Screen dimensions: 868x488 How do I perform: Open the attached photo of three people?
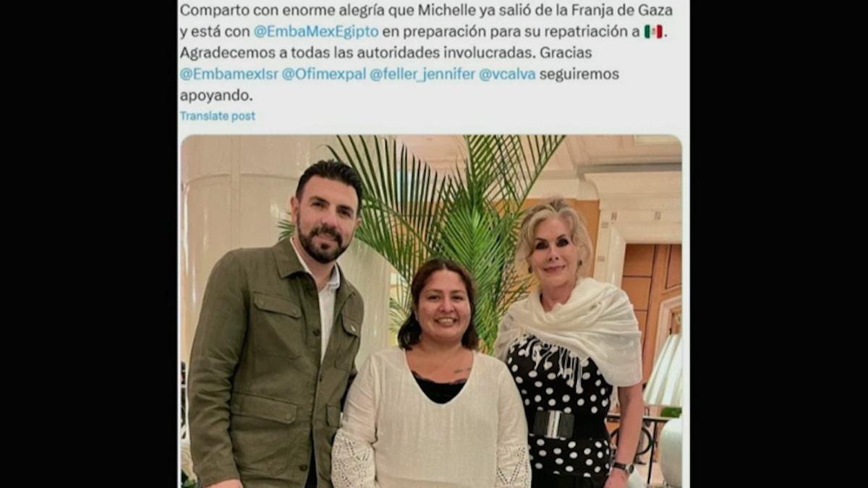430,311
